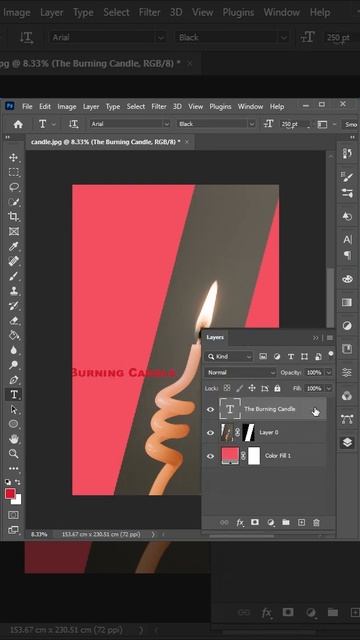The width and height of the screenshot is (360, 640).
Task: Create new fill or adjustment layer
Action: (270, 522)
